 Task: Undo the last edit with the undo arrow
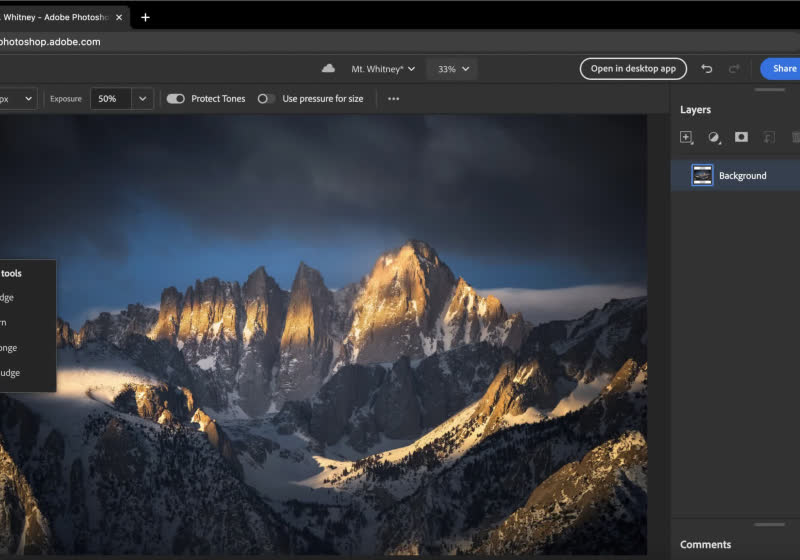point(707,68)
